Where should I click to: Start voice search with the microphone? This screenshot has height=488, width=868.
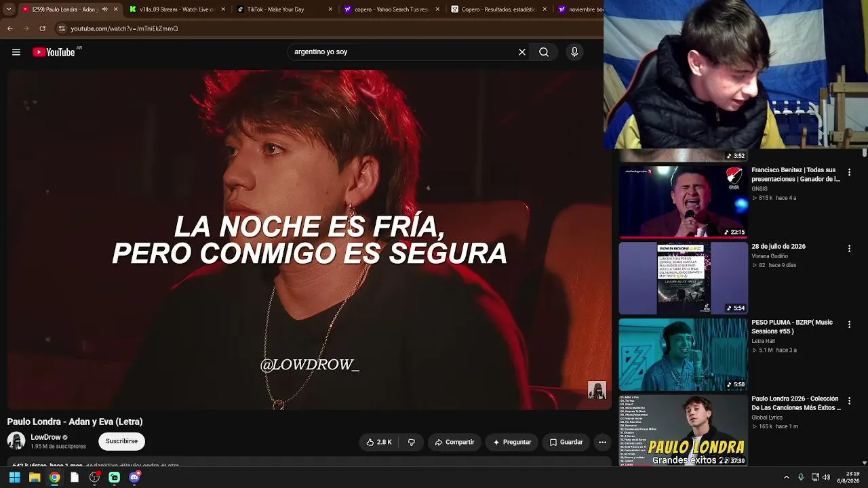point(574,52)
